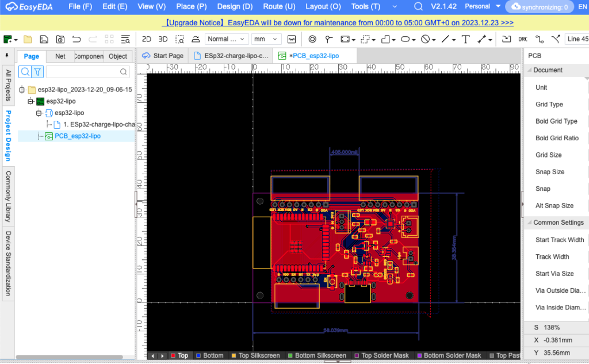Select the Bottom Silkscreen layer tab

pos(317,355)
